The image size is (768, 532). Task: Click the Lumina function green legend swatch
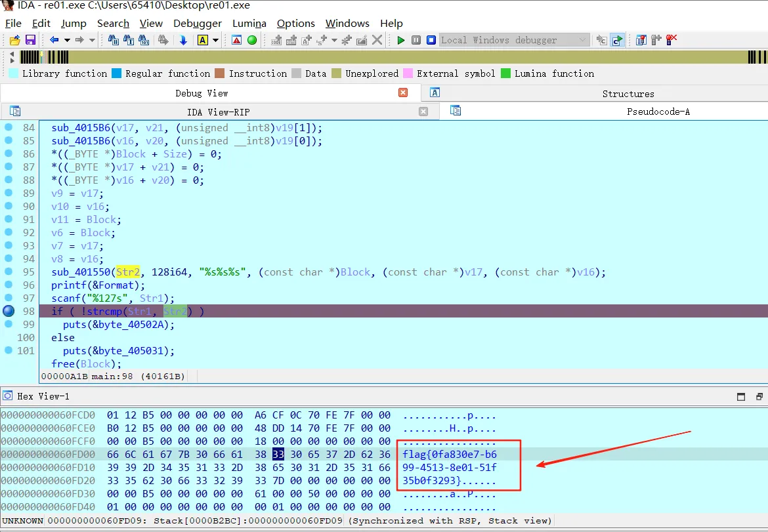pos(506,73)
